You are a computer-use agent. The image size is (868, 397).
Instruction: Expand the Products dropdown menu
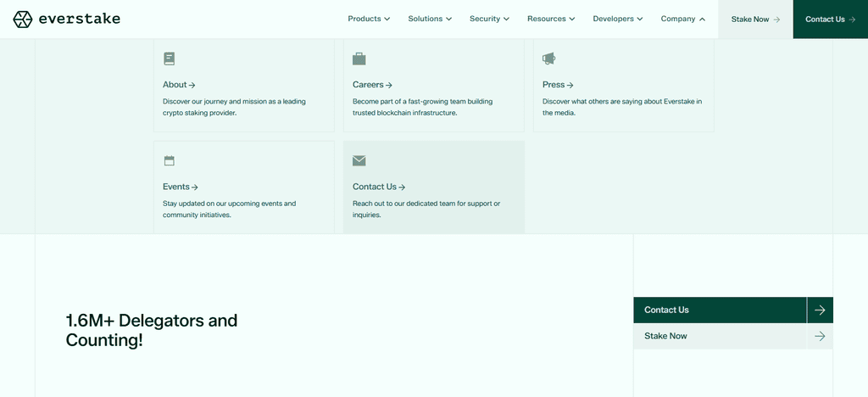click(x=369, y=19)
